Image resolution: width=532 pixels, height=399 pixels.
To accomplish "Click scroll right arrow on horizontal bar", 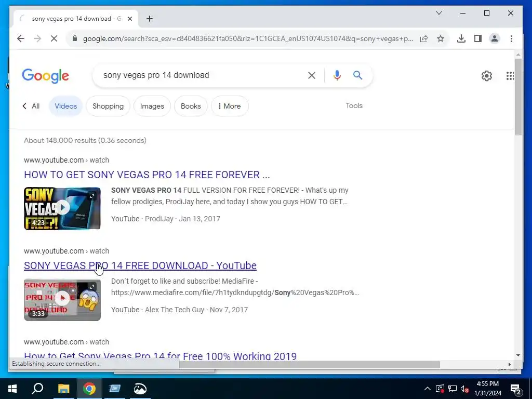I will (x=509, y=364).
